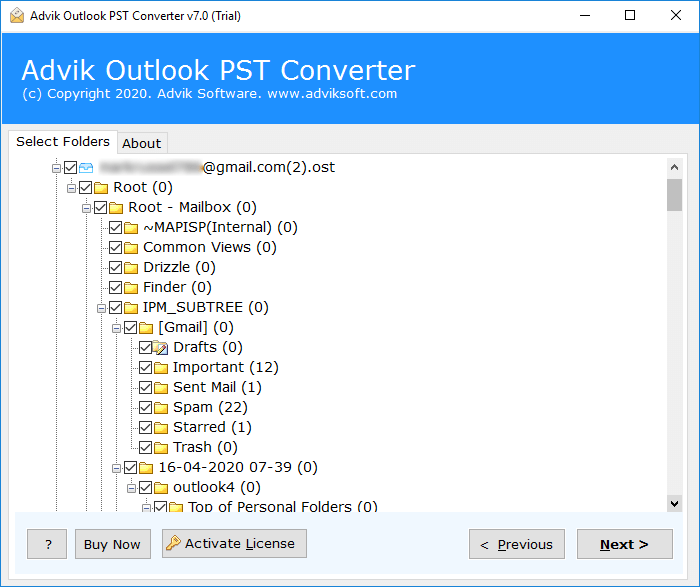Uncheck the 16-04-2020 07-39 checkbox
700x587 pixels.
point(130,467)
